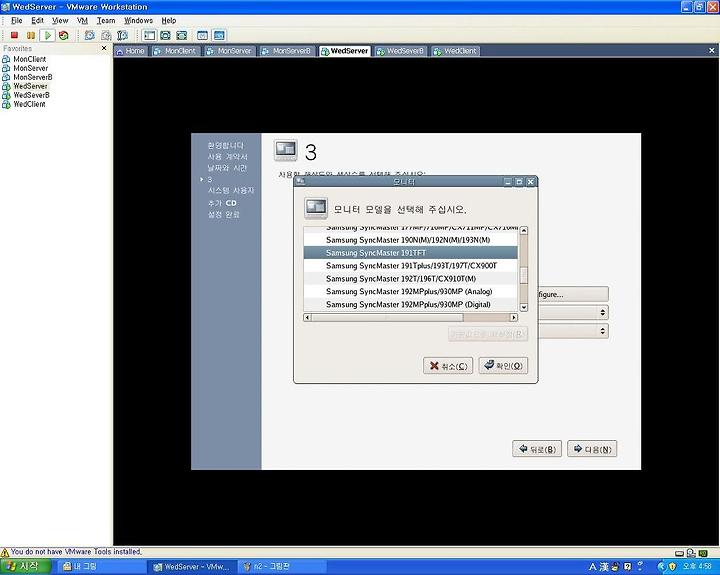Click the Revert to Snapshot toolbar icon
Viewport: 720px width, 575px height.
[x=106, y=35]
